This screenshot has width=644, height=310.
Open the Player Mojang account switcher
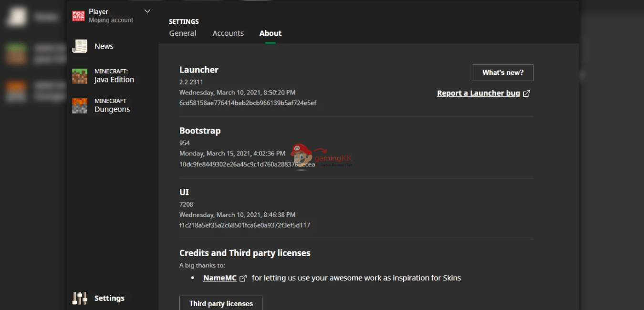tap(111, 16)
